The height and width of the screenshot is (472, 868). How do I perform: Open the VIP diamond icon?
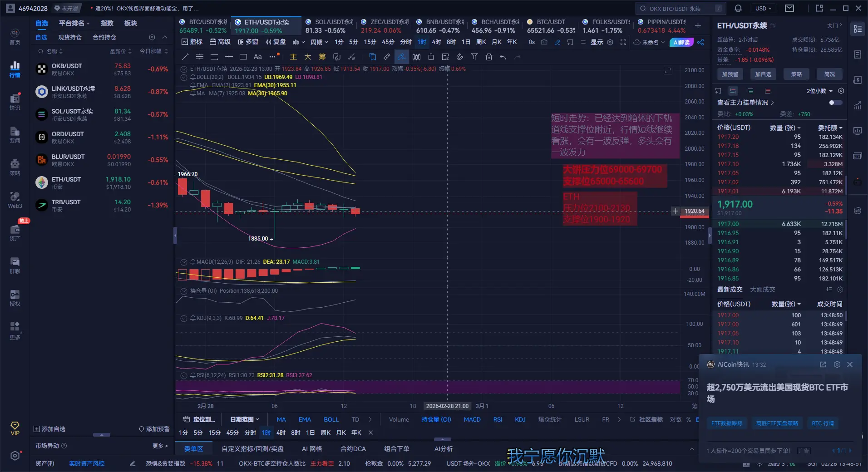15,428
